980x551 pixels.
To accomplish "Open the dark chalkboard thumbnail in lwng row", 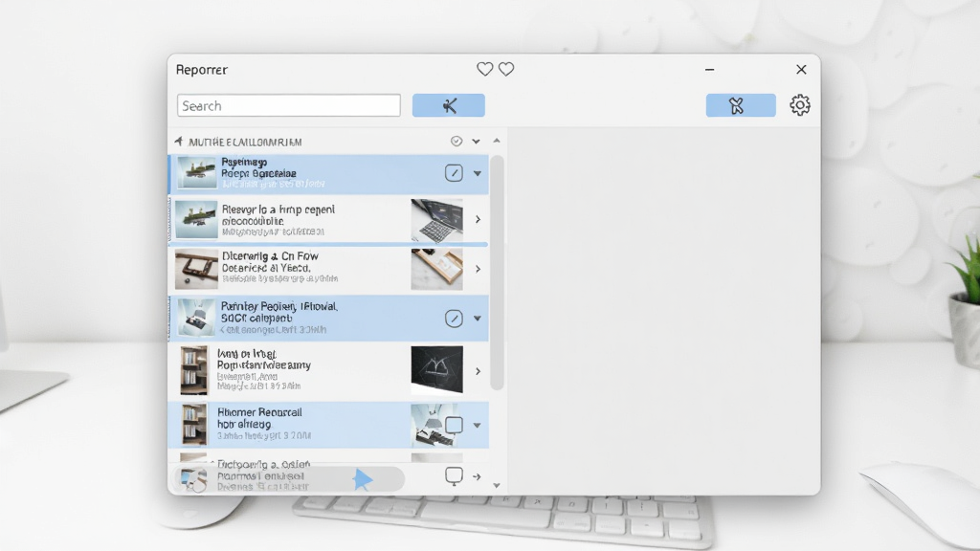I will [x=436, y=370].
